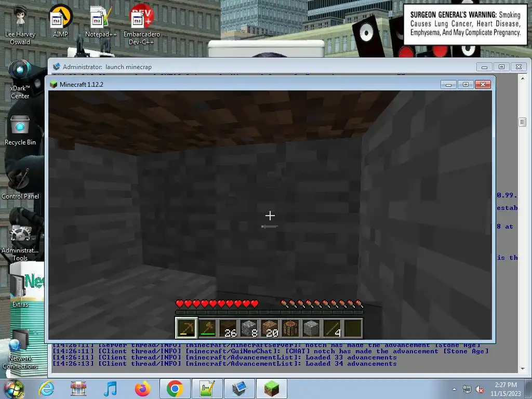
Task: Switch to the Minecraft taskbar button
Action: coord(272,389)
